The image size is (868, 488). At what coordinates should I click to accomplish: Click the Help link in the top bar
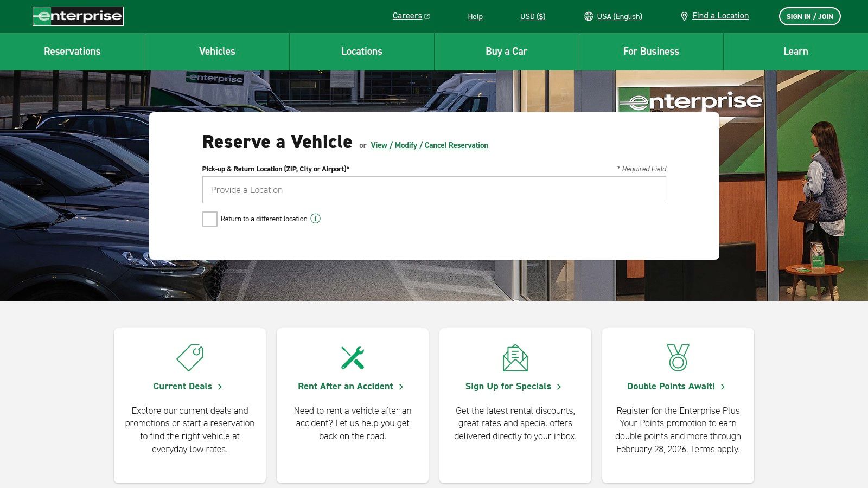[475, 16]
